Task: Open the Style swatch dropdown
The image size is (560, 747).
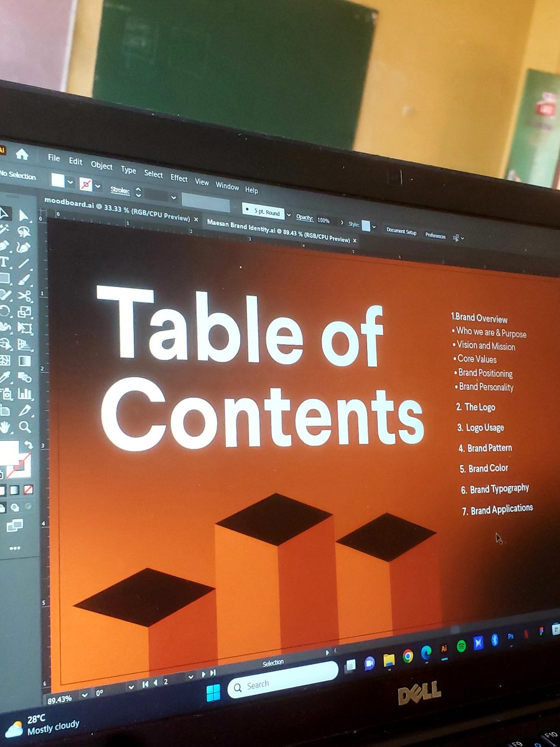Action: 375,227
